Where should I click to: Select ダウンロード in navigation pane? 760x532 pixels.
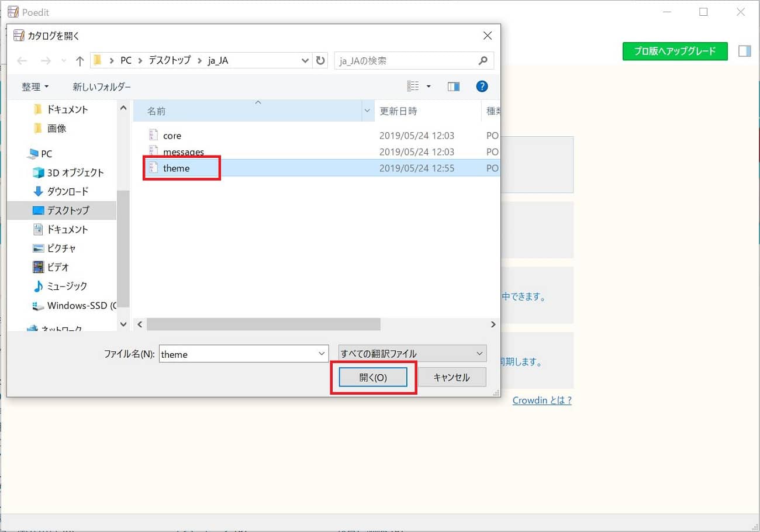(67, 191)
